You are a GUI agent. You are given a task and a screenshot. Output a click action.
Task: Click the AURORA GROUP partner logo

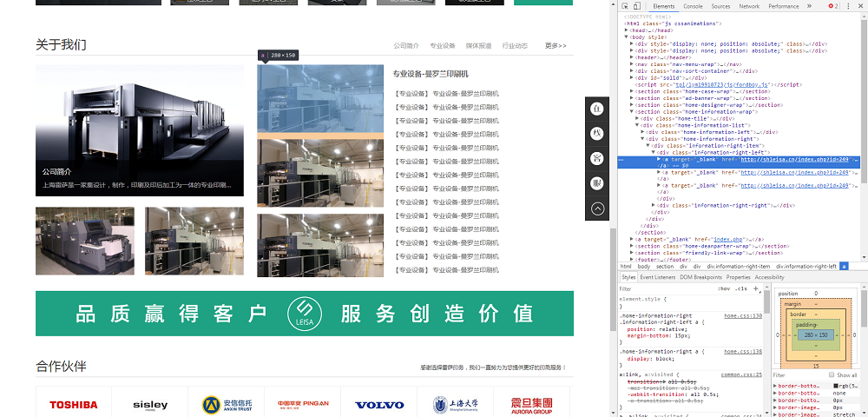531,405
